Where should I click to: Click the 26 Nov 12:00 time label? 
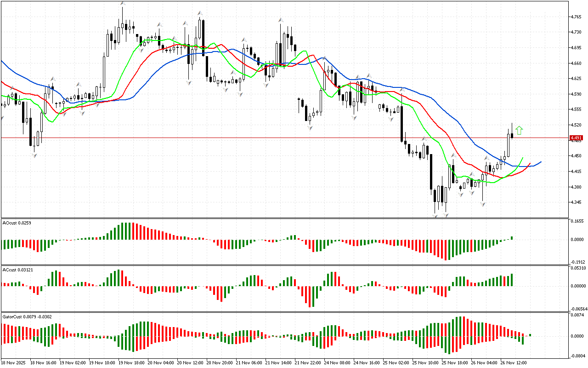[513, 363]
